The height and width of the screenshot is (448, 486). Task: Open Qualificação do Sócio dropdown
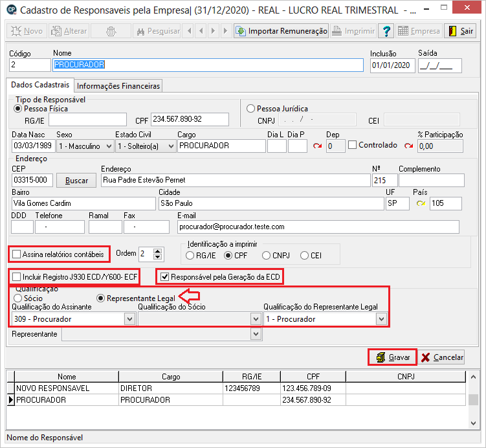pyautogui.click(x=256, y=319)
